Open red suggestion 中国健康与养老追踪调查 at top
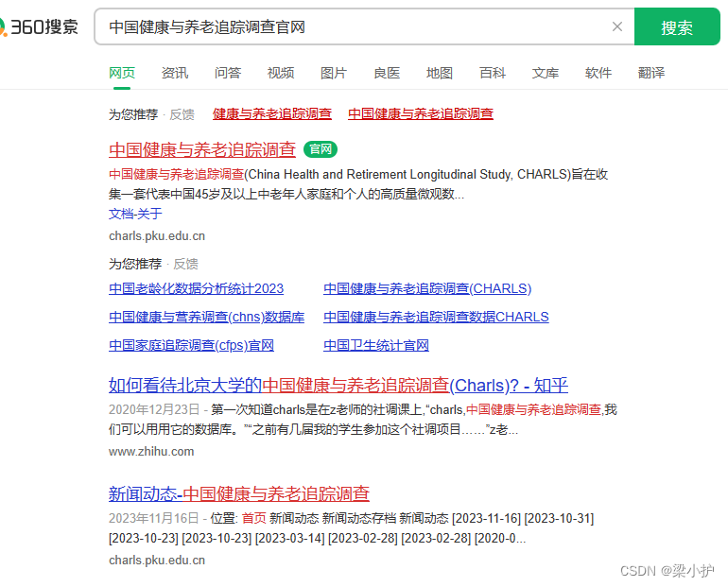The width and height of the screenshot is (728, 587). tap(421, 113)
